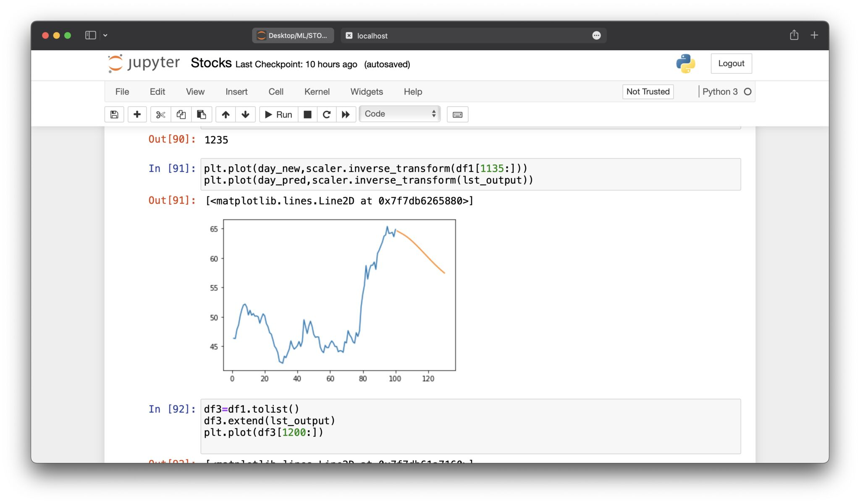Click the Not Trusted button
The image size is (860, 504).
click(648, 91)
